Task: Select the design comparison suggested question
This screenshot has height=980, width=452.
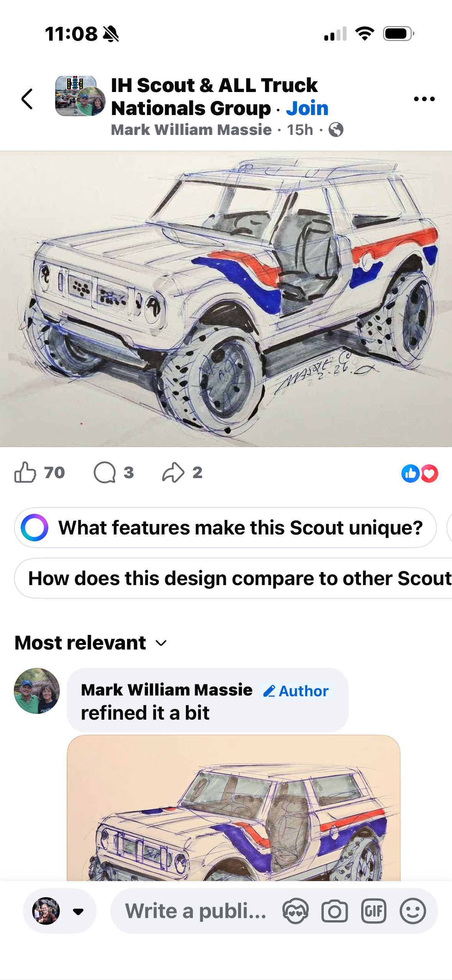Action: 233,578
